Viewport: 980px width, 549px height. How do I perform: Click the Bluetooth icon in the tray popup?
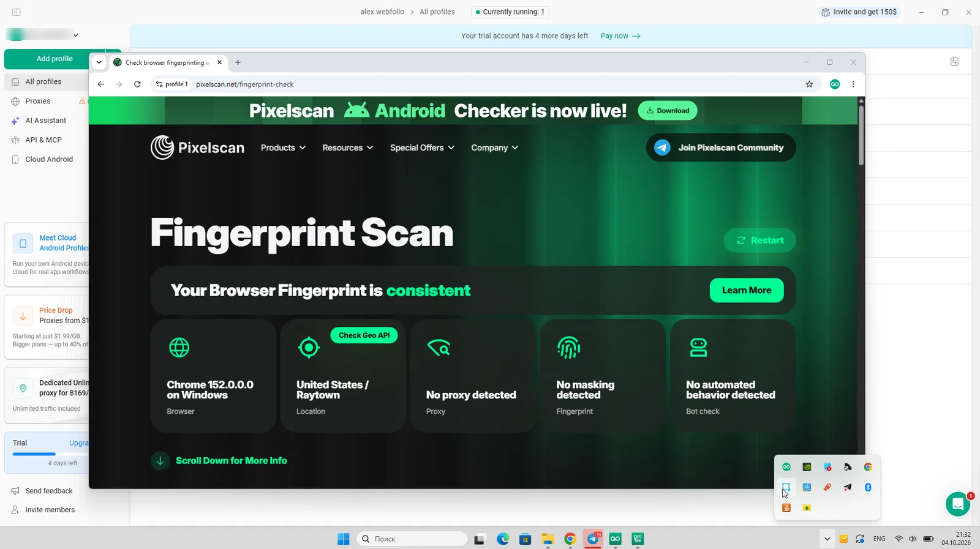[x=868, y=488]
